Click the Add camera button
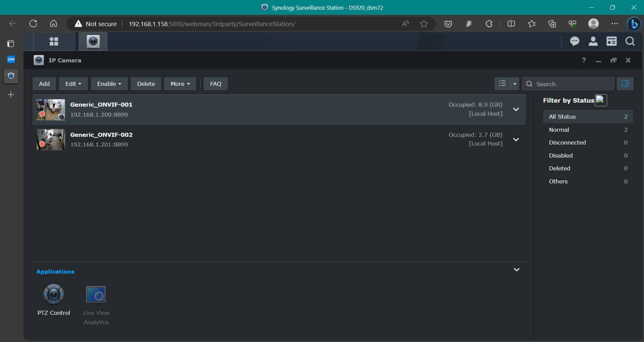 [44, 84]
